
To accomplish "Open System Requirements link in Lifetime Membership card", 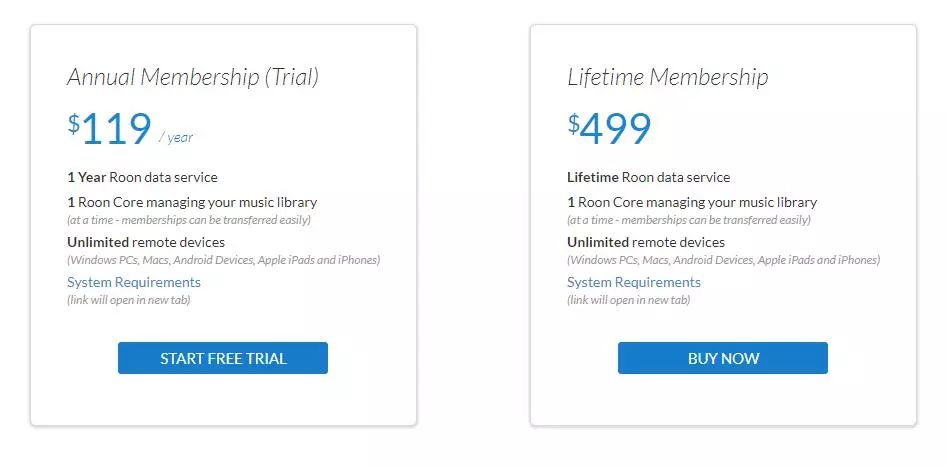I will pyautogui.click(x=634, y=282).
